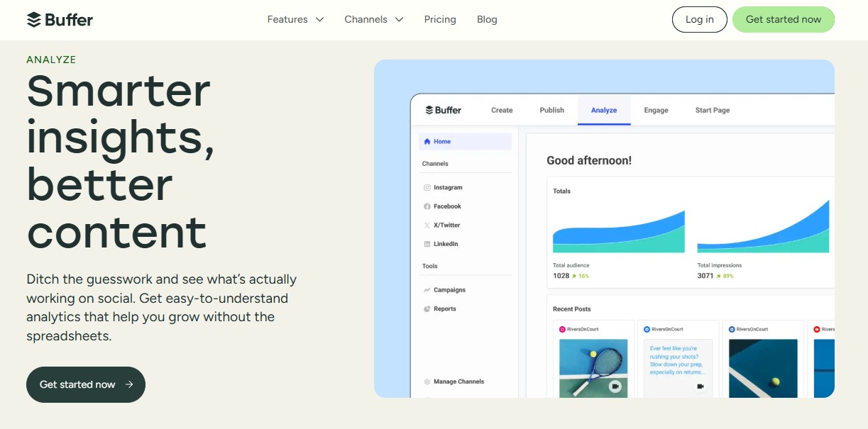Screen dimensions: 868x429
Task: Click the Log in button
Action: pos(699,20)
